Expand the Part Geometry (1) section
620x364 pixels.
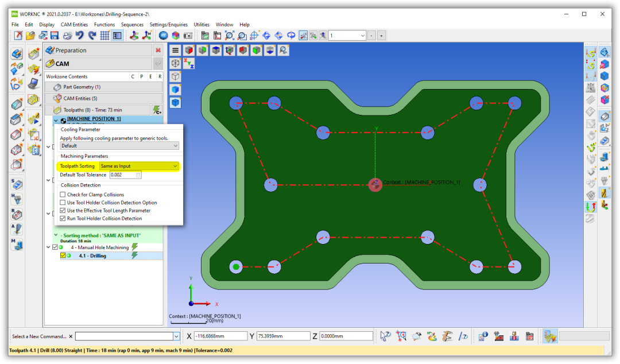click(103, 87)
